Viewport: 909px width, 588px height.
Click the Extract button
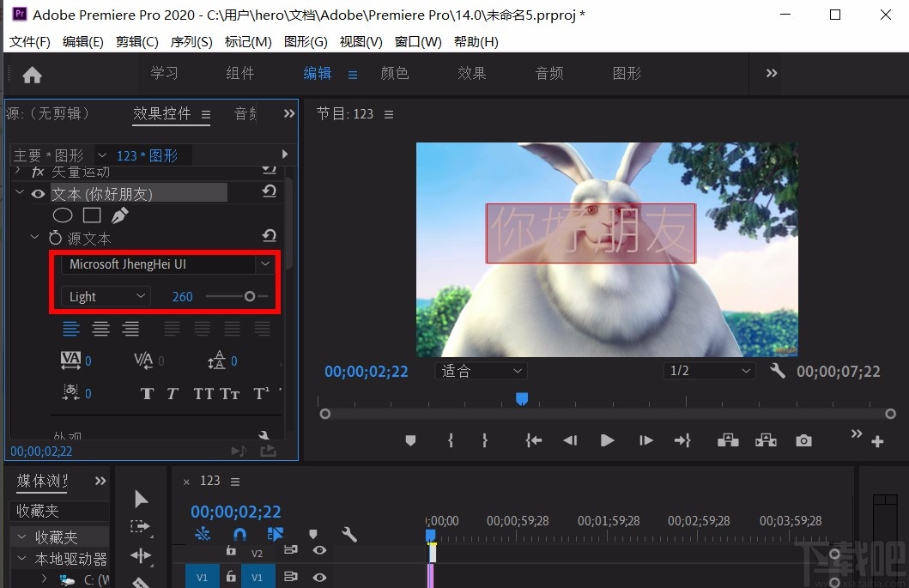(x=766, y=440)
